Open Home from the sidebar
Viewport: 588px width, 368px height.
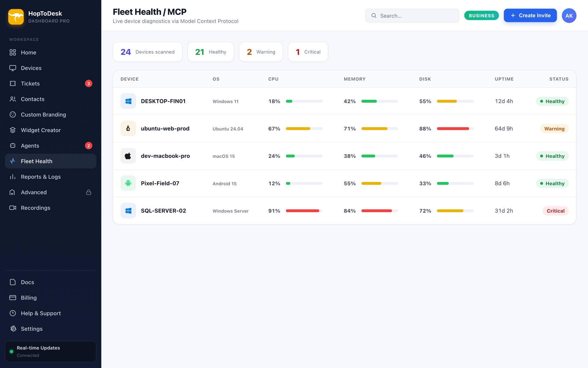click(x=50, y=53)
